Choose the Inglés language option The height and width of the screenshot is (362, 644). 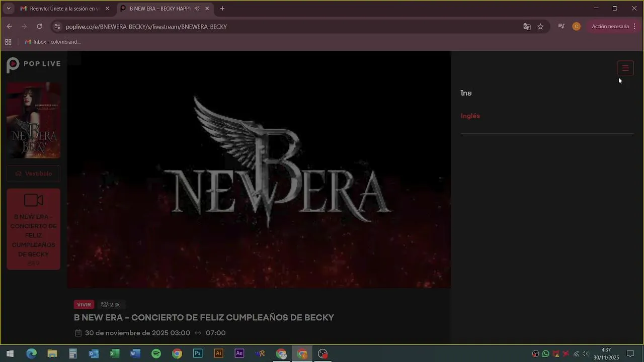point(470,116)
